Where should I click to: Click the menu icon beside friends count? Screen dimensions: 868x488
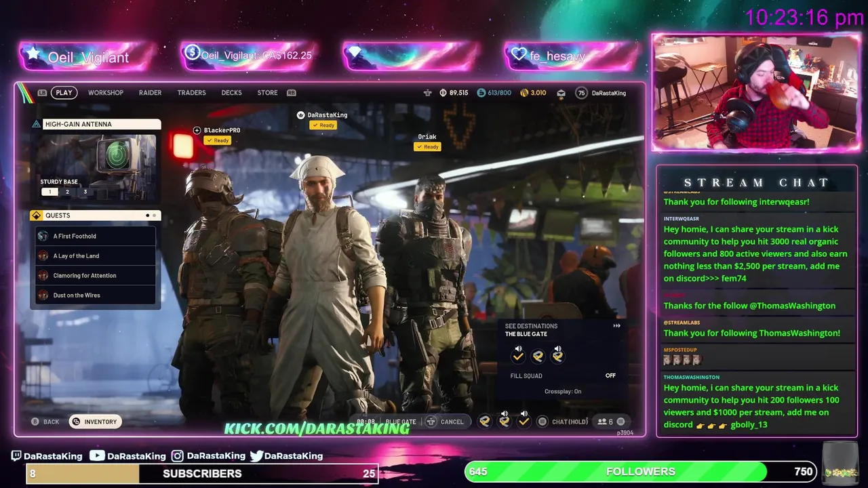620,422
